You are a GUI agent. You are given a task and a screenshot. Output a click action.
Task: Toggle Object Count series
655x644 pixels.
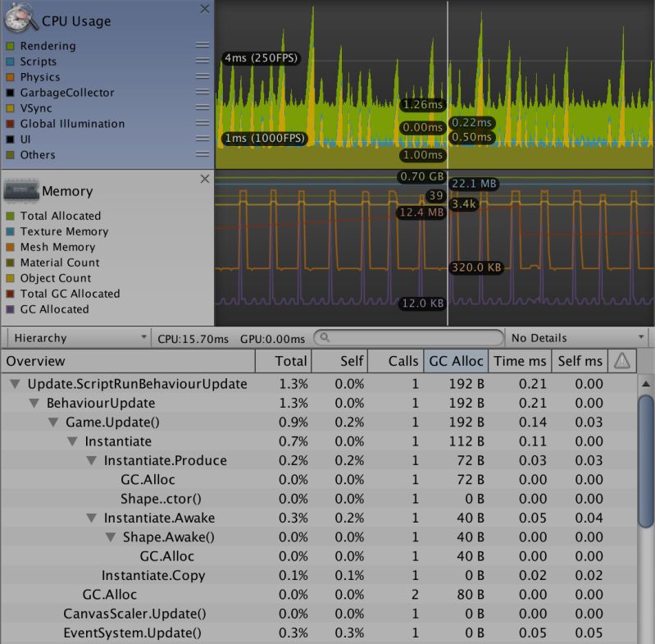point(11,278)
